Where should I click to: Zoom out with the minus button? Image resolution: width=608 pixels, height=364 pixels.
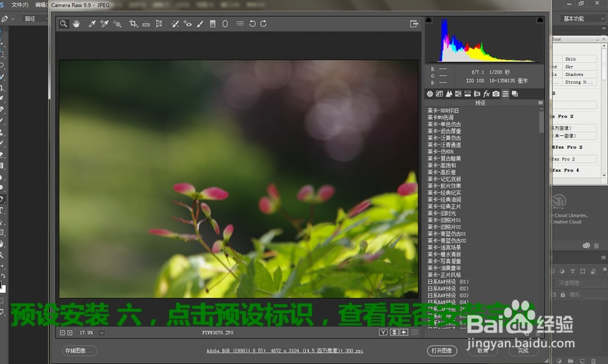point(62,333)
